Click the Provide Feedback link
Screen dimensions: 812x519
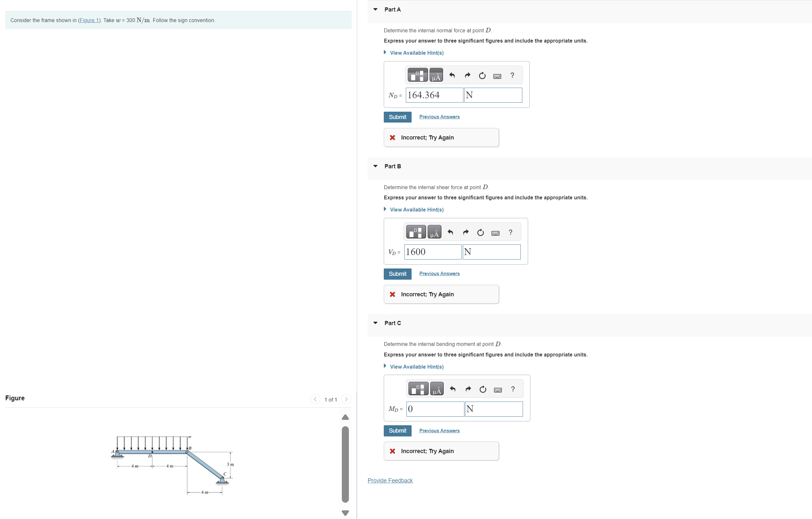(390, 481)
